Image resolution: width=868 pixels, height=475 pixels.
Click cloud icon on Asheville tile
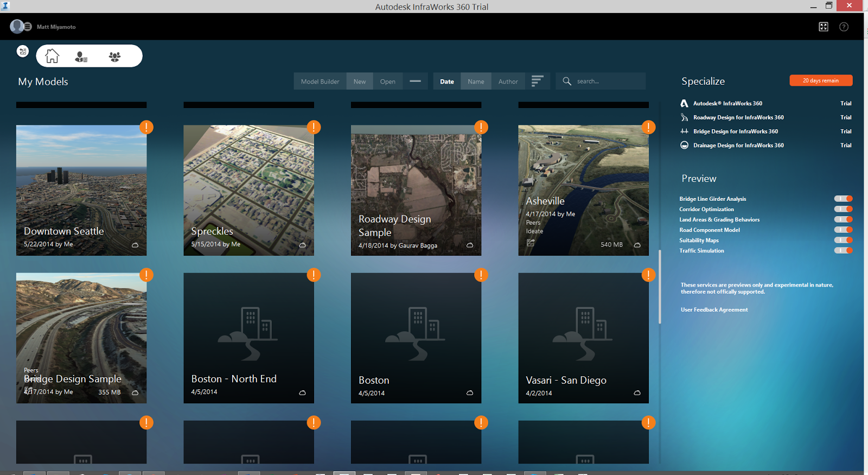click(637, 245)
